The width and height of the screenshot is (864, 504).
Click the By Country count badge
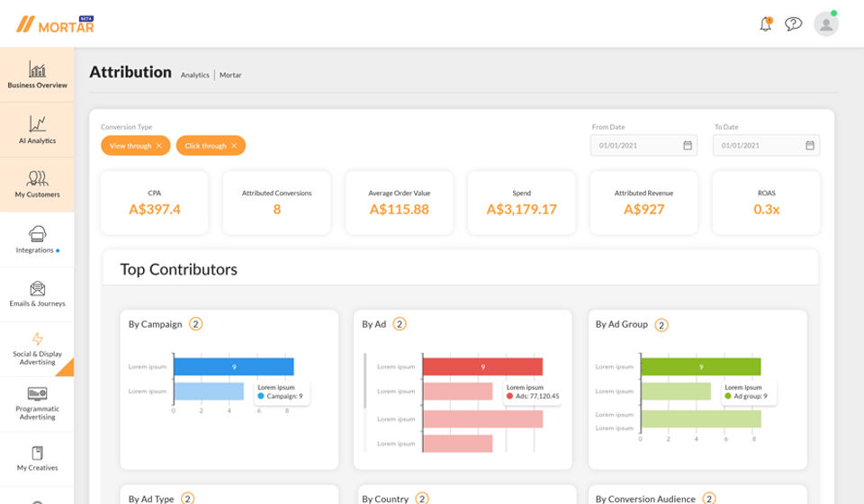pyautogui.click(x=421, y=499)
